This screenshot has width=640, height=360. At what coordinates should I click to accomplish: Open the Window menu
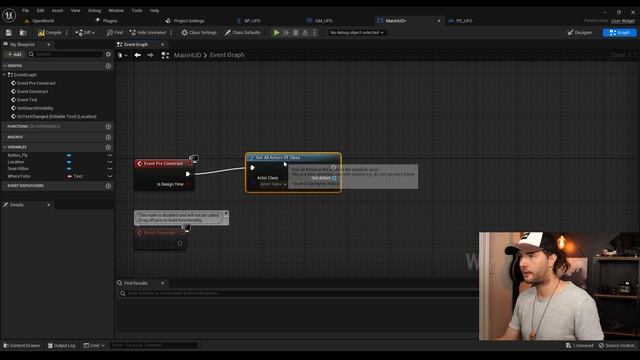[x=116, y=11]
